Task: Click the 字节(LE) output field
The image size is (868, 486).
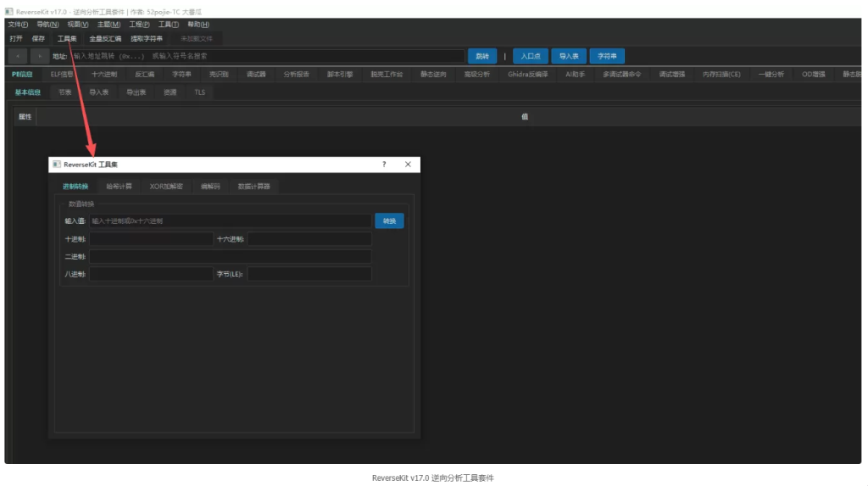Action: pyautogui.click(x=309, y=274)
